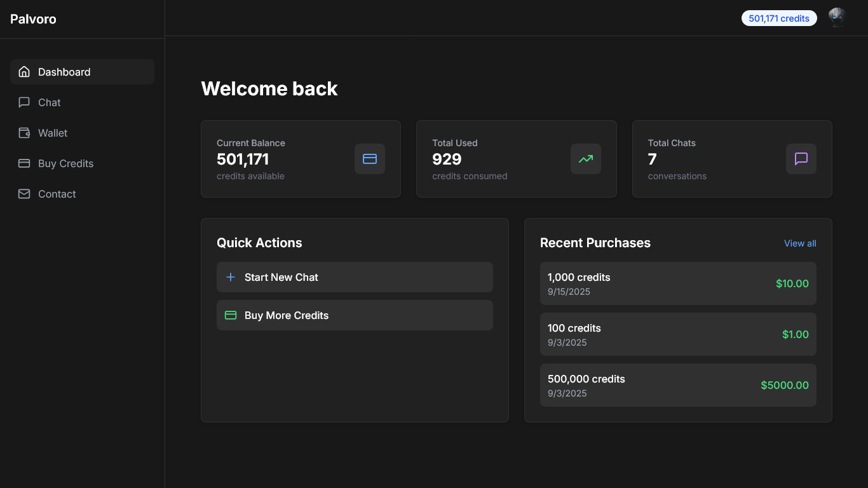Go to Buy Credits in sidebar
Image resolution: width=868 pixels, height=488 pixels.
65,163
